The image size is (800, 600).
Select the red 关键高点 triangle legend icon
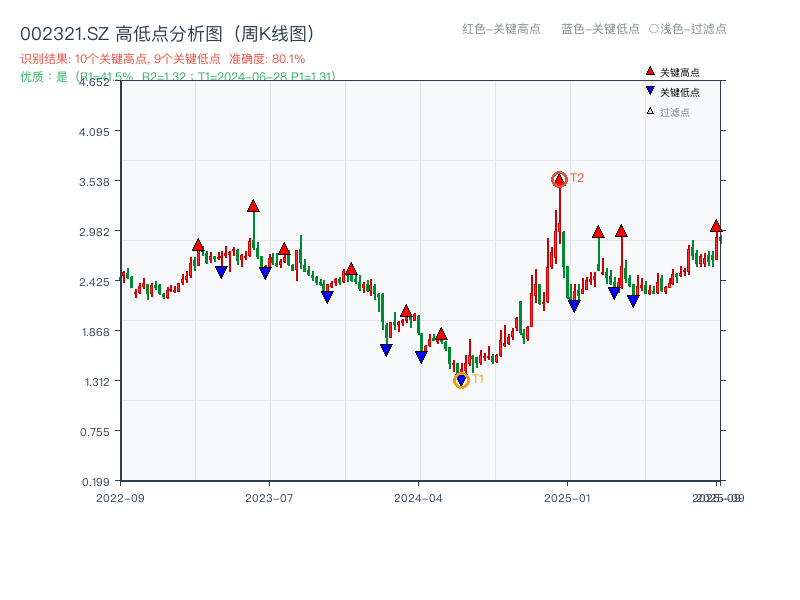(x=649, y=70)
